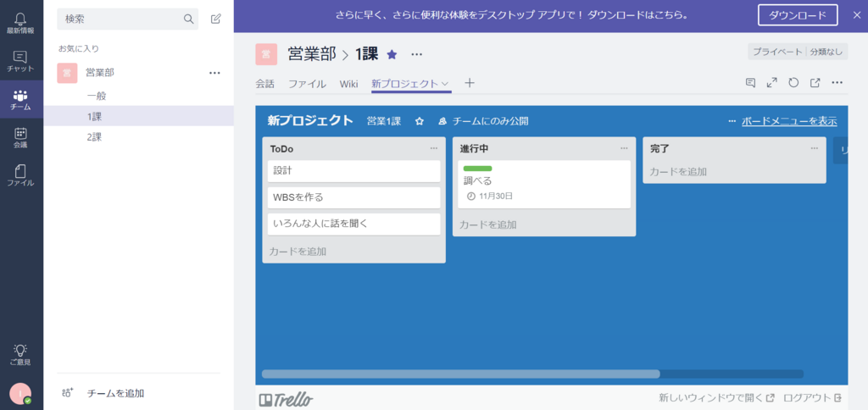Click the ToDo list title

tap(281, 149)
